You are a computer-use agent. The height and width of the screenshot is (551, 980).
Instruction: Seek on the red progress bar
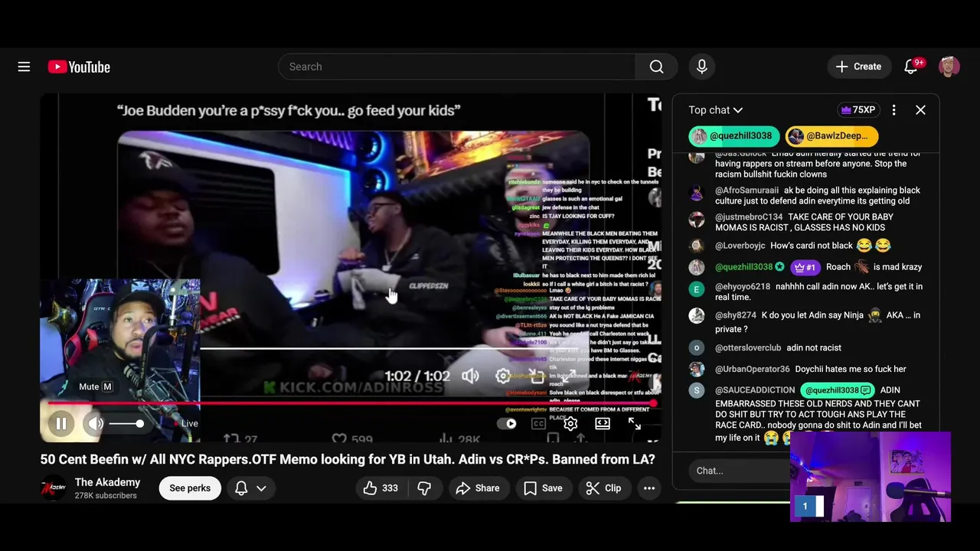click(x=351, y=403)
